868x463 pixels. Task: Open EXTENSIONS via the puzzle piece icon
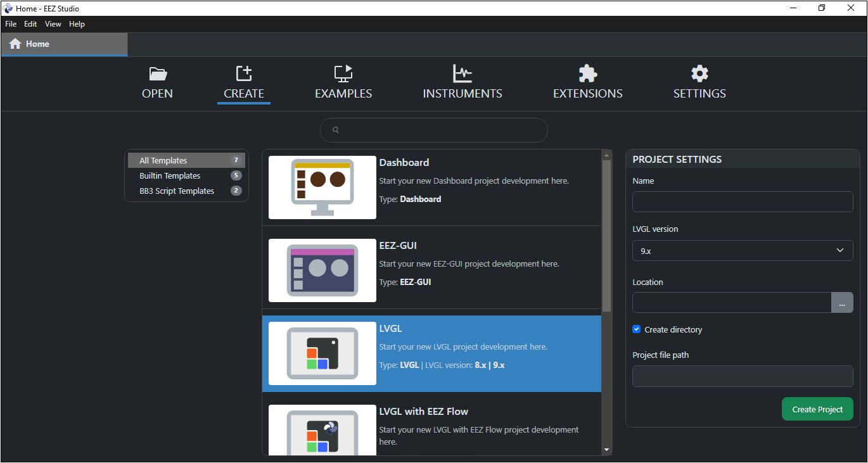click(x=588, y=73)
